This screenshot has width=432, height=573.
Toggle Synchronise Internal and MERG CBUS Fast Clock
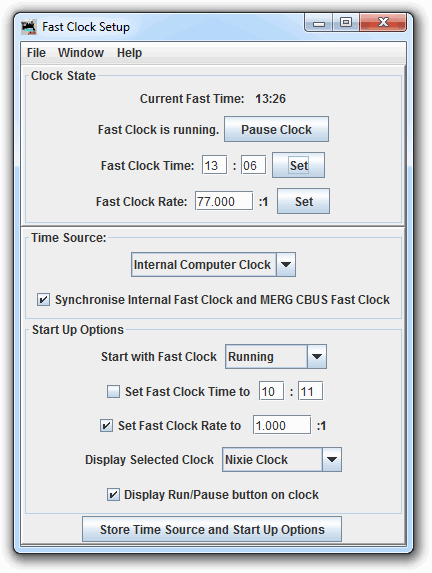click(43, 300)
